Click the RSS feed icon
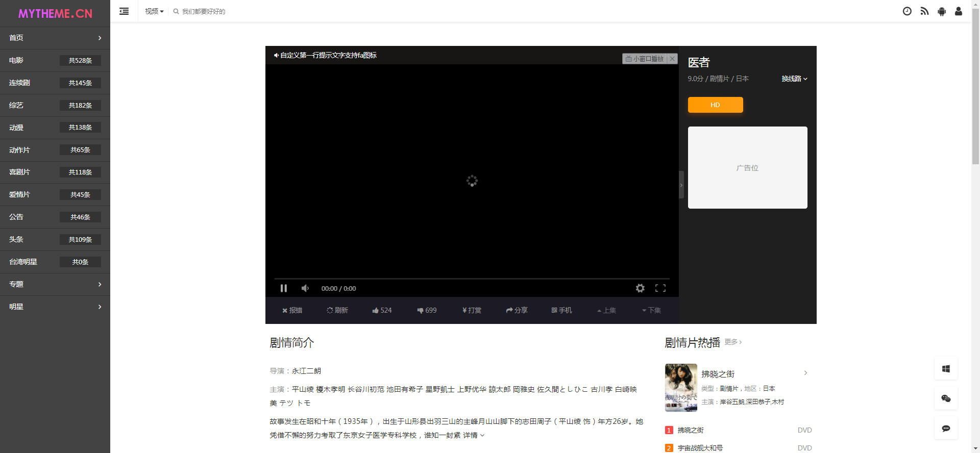This screenshot has height=453, width=980. tap(924, 11)
